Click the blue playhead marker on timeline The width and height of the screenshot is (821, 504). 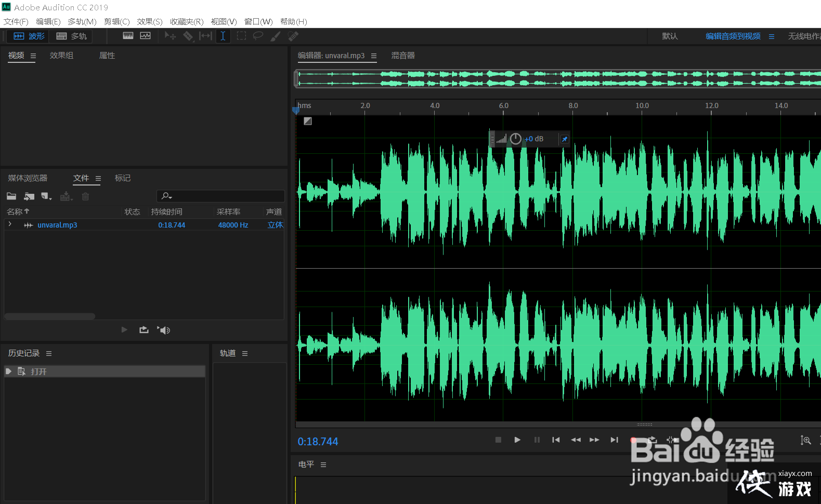click(296, 110)
